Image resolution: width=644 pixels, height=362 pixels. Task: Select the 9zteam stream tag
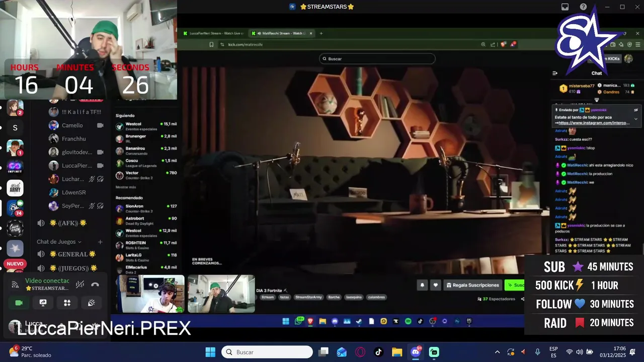click(x=268, y=297)
